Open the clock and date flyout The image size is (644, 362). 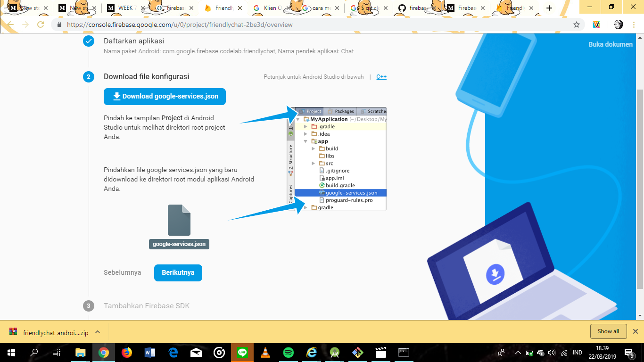pyautogui.click(x=602, y=353)
